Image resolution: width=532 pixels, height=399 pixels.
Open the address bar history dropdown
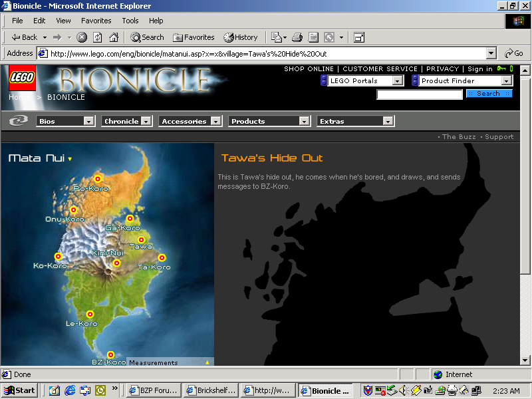(491, 53)
